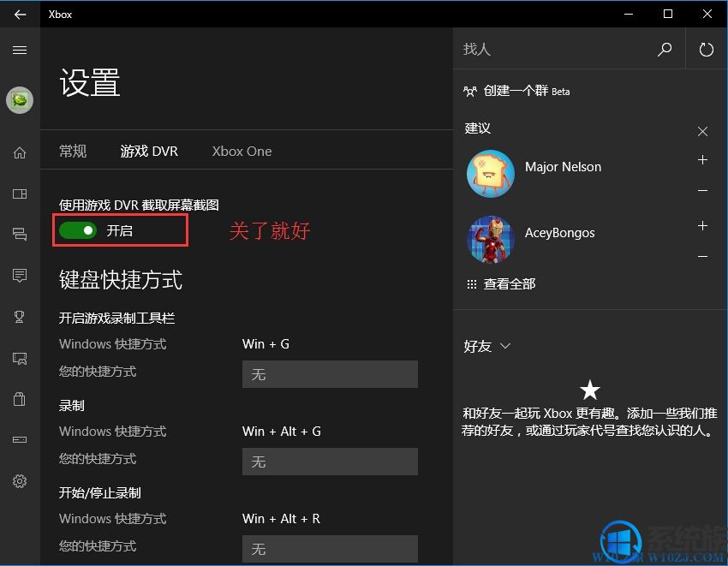This screenshot has height=566, width=728.
Task: Turn off the Game DVR screenshot toggle
Action: (x=78, y=230)
